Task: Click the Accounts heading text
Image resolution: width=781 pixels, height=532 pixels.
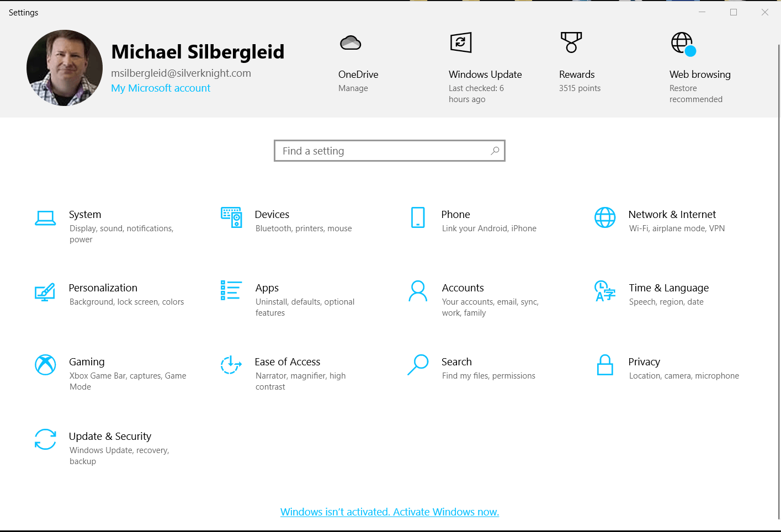Action: pyautogui.click(x=463, y=288)
